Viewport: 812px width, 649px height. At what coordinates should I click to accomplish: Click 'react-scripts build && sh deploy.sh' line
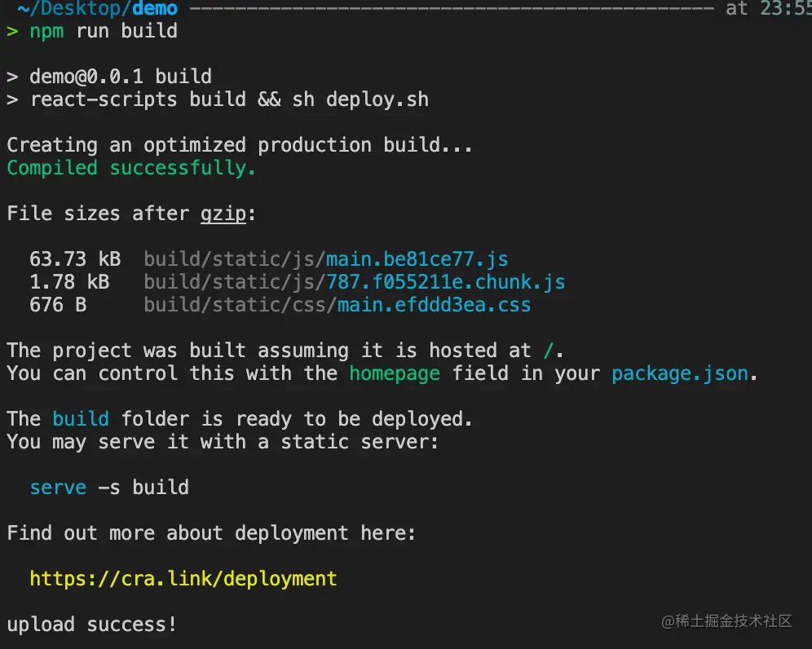point(229,99)
